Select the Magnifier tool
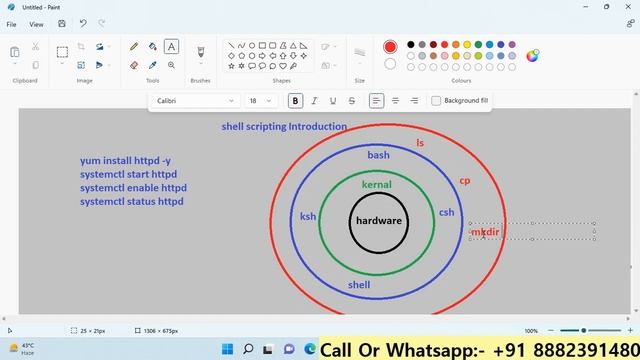This screenshot has width=640, height=360. (x=171, y=65)
